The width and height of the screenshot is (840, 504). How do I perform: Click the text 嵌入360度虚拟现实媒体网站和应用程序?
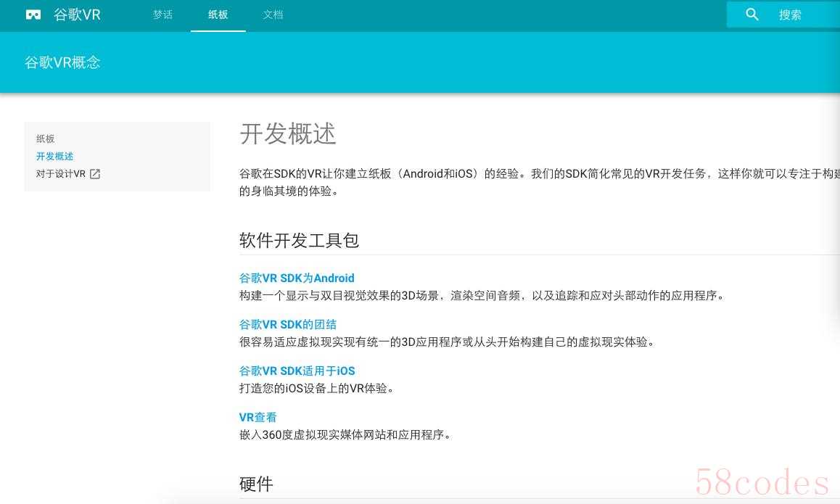(345, 434)
